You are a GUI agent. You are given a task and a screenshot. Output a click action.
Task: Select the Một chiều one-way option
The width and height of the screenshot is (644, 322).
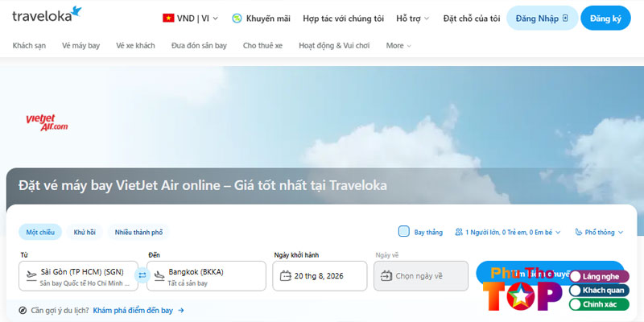point(40,232)
